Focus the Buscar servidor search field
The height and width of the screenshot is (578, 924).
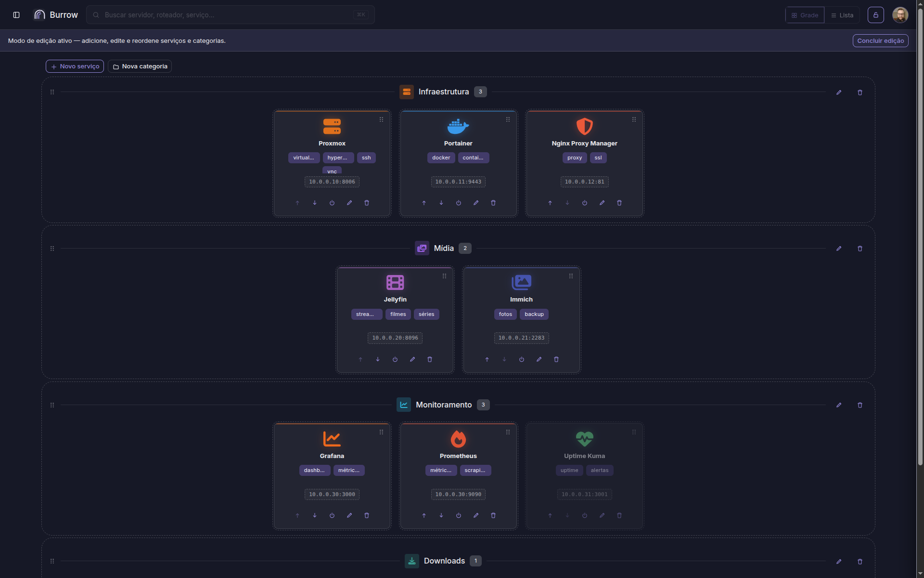pos(231,15)
